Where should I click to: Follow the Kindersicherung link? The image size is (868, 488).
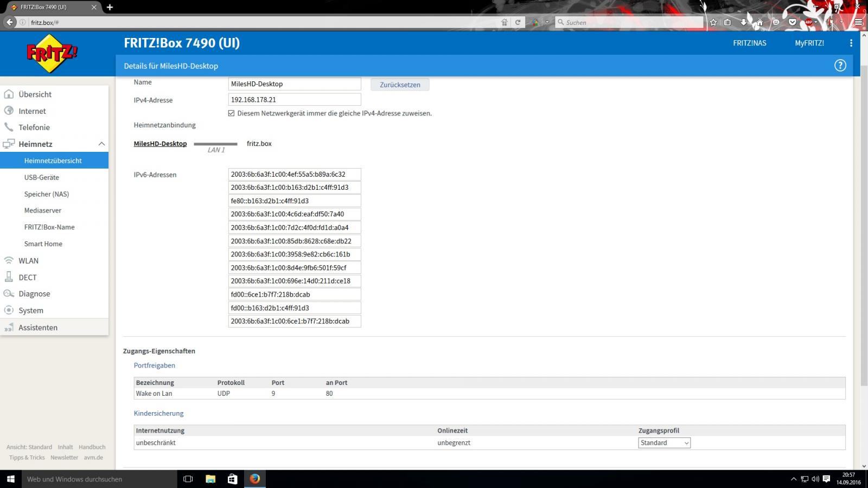pyautogui.click(x=159, y=413)
